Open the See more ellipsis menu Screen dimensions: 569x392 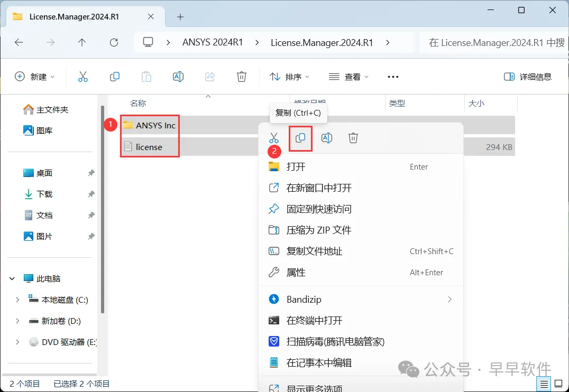[393, 77]
